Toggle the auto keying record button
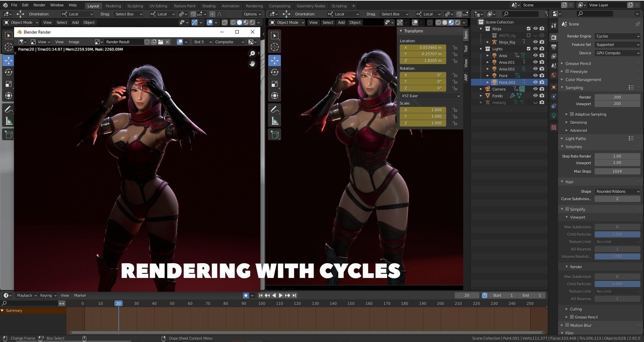The height and width of the screenshot is (342, 644). tap(246, 295)
